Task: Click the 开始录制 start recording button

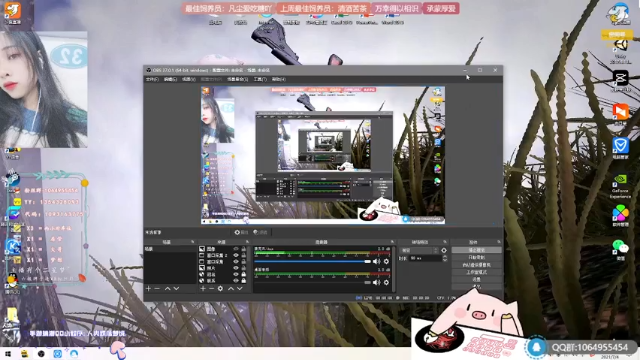Action: point(476,258)
